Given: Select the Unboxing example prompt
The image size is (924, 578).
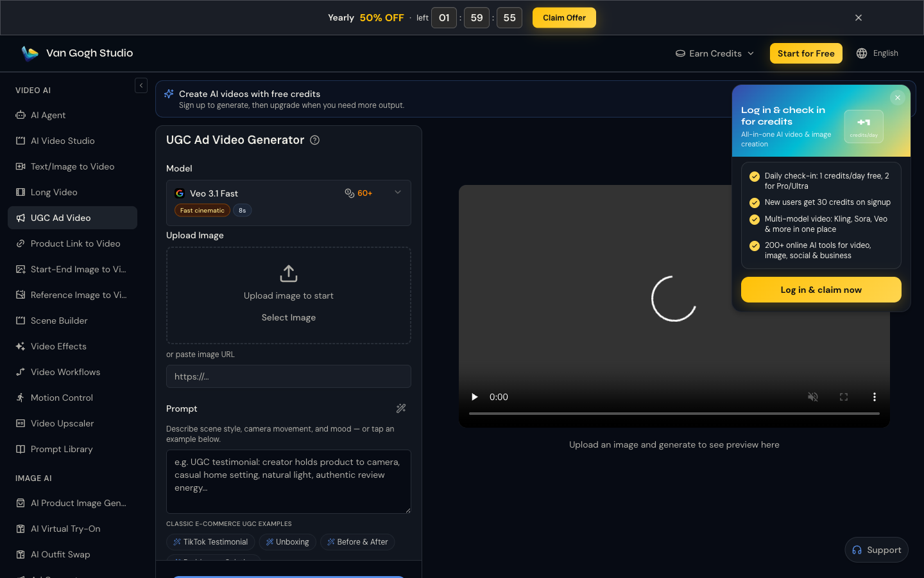Looking at the screenshot, I should tap(287, 542).
